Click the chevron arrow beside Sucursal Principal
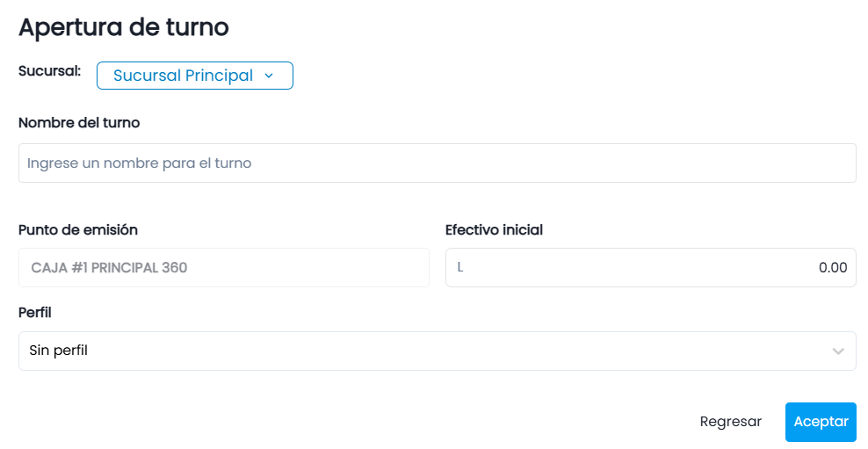This screenshot has height=449, width=868. (x=269, y=76)
